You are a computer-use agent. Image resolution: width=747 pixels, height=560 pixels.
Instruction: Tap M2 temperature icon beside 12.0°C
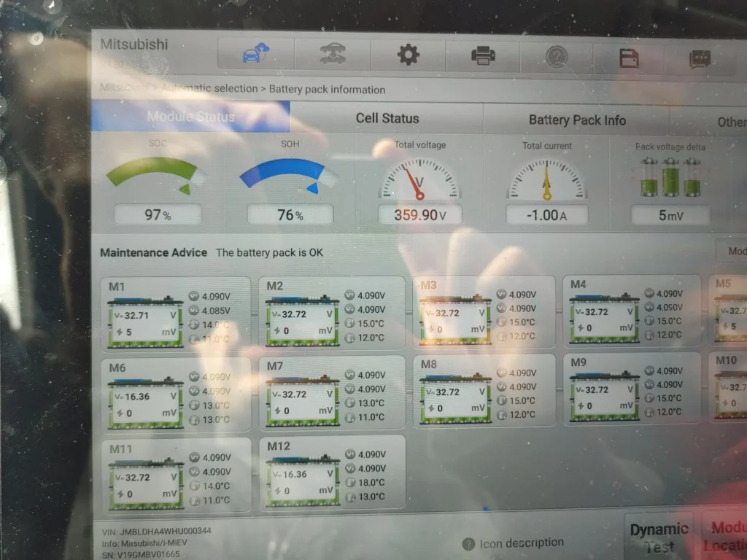tap(349, 338)
